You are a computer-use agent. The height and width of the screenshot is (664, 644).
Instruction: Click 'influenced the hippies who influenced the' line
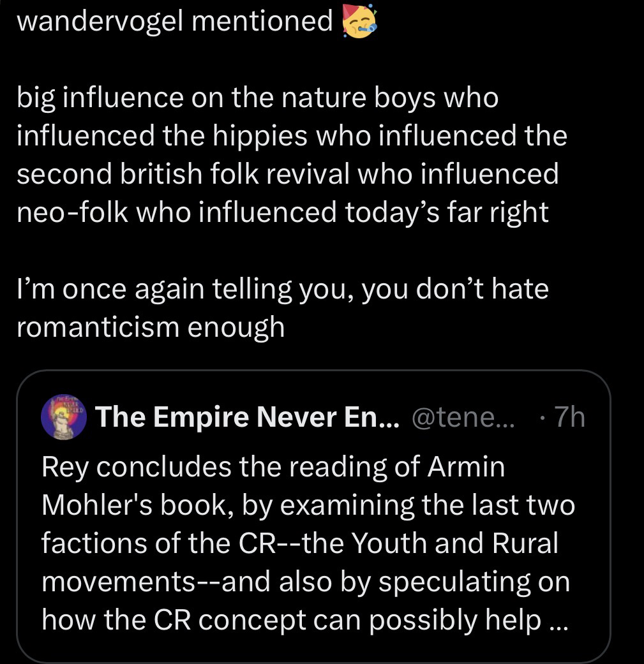[x=292, y=136]
